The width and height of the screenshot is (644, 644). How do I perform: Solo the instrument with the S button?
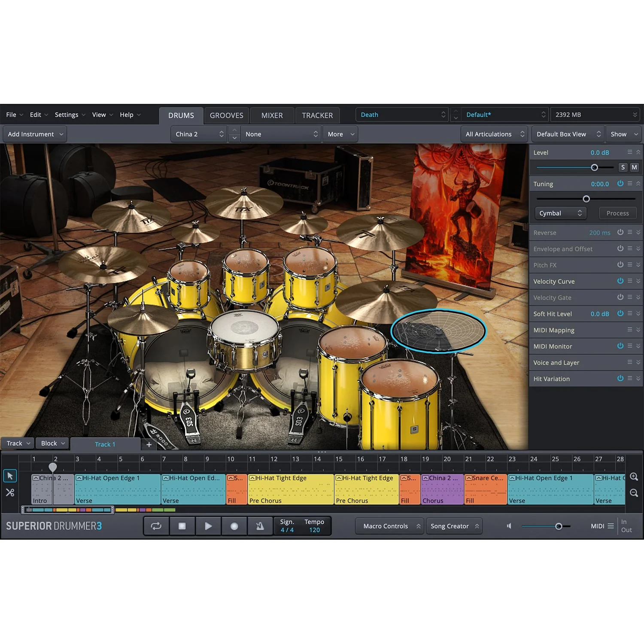tap(623, 167)
